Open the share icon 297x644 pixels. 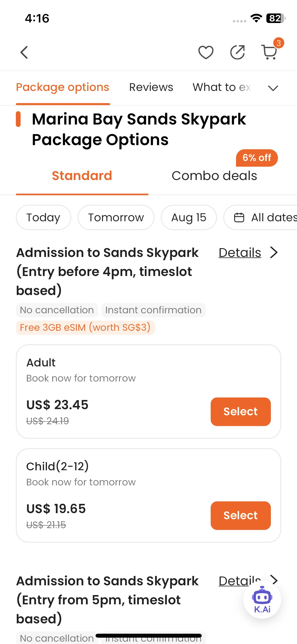(x=238, y=52)
